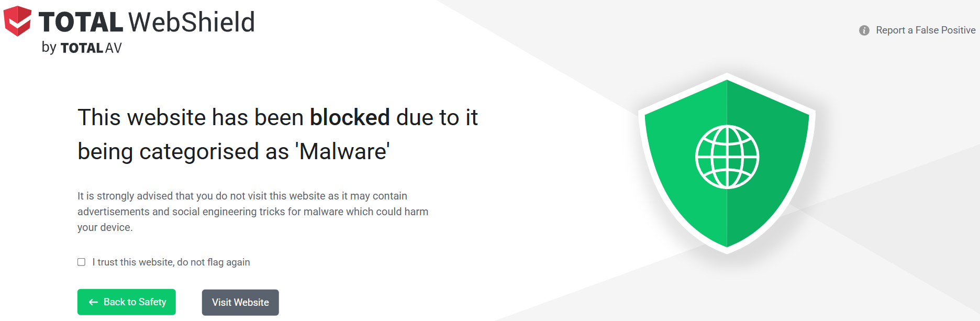Click the 'It is strongly advised' warning paragraph
The image size is (980, 321).
(242, 196)
